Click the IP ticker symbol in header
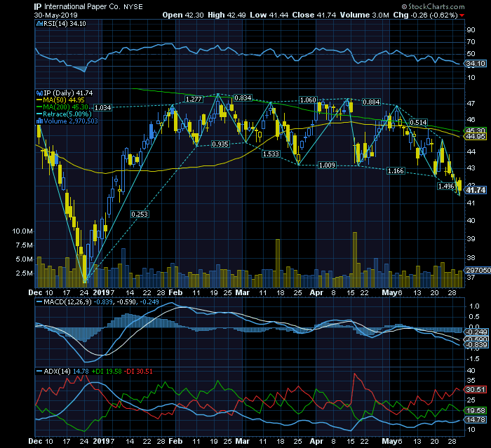The image size is (491, 448). click(x=38, y=6)
